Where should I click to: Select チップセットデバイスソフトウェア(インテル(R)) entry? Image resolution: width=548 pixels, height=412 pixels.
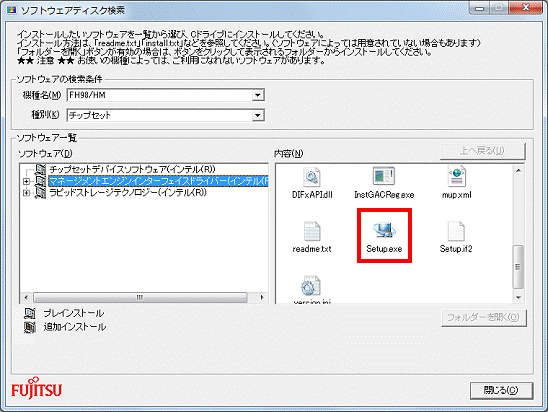(132, 169)
